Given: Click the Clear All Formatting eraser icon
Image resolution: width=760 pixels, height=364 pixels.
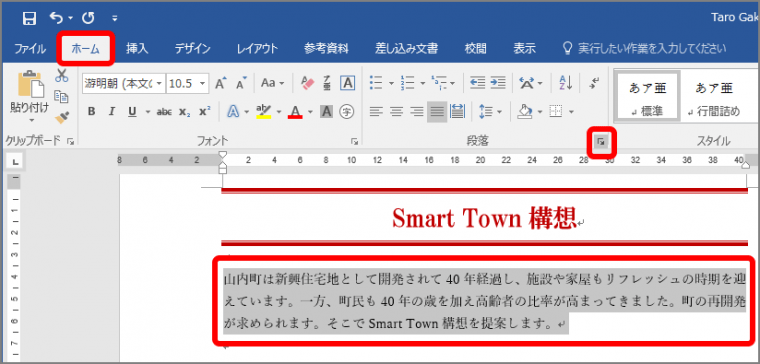Looking at the screenshot, I should tap(308, 83).
